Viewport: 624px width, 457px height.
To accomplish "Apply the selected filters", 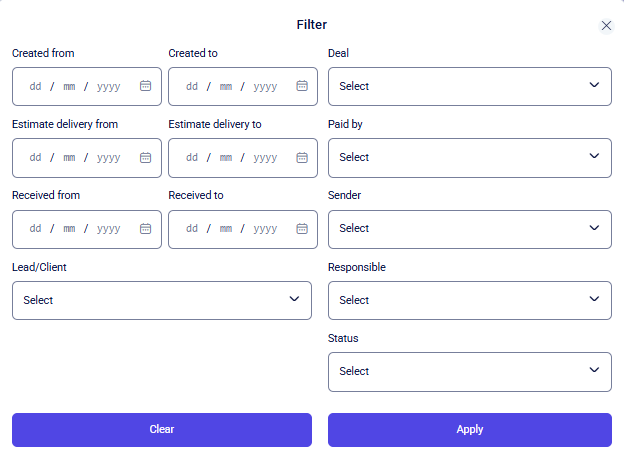I will point(469,429).
